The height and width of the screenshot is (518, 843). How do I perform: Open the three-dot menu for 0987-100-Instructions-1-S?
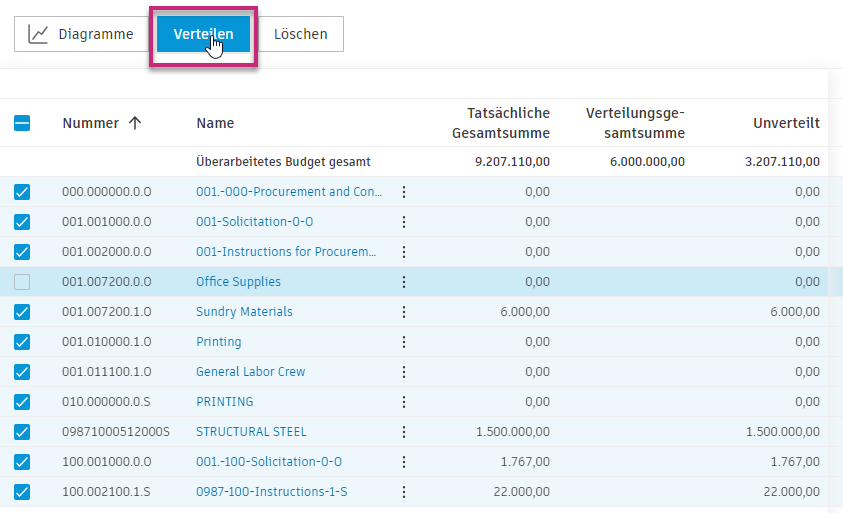coord(404,492)
